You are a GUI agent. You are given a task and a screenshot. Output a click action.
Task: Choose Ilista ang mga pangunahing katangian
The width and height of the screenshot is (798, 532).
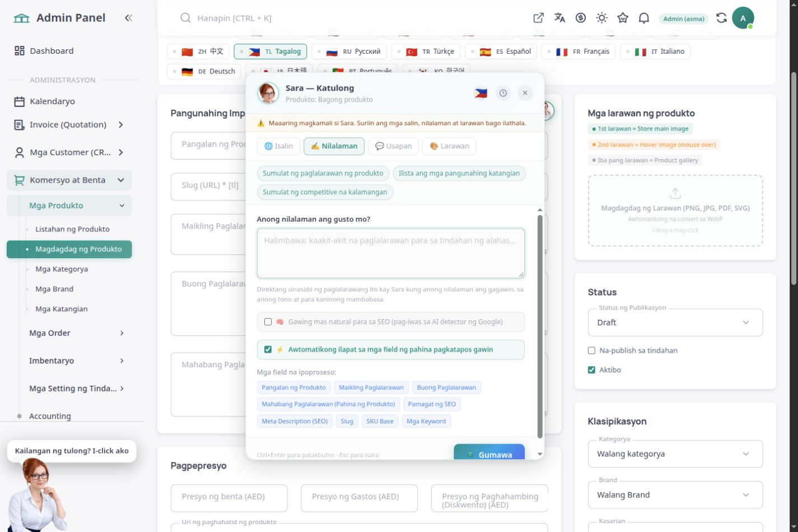[459, 173]
